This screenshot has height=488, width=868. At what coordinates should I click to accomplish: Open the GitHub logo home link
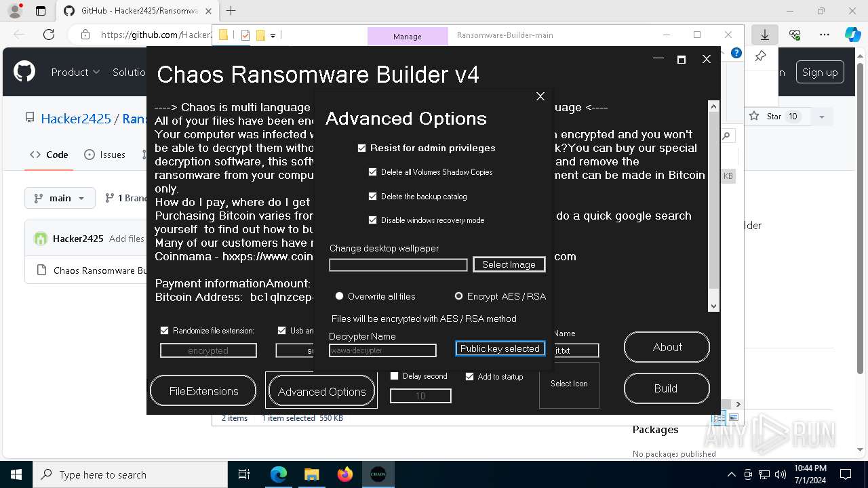point(24,72)
